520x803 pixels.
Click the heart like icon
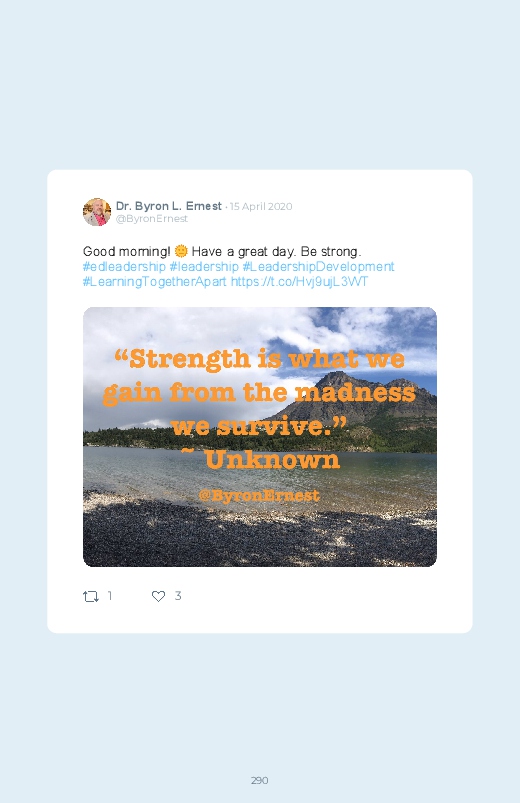[158, 596]
